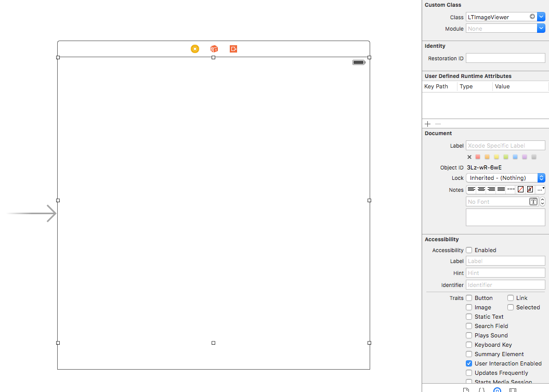Select the orange First Responder cube icon
Image resolution: width=549 pixels, height=392 pixels.
click(x=214, y=49)
